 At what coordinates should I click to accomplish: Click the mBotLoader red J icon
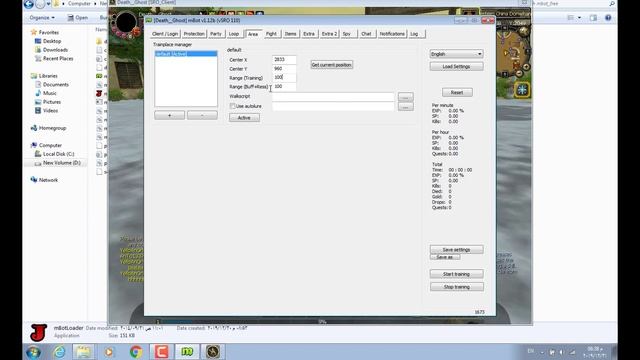[x=39, y=333]
